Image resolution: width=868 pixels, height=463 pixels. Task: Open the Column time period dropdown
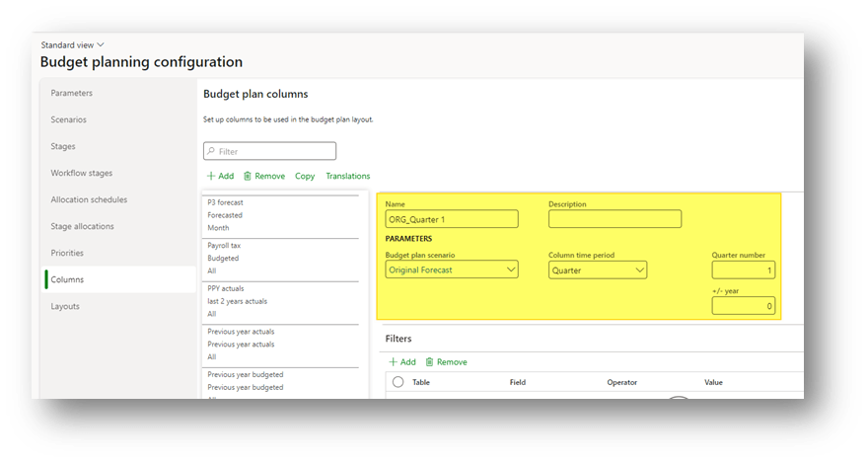pos(639,270)
